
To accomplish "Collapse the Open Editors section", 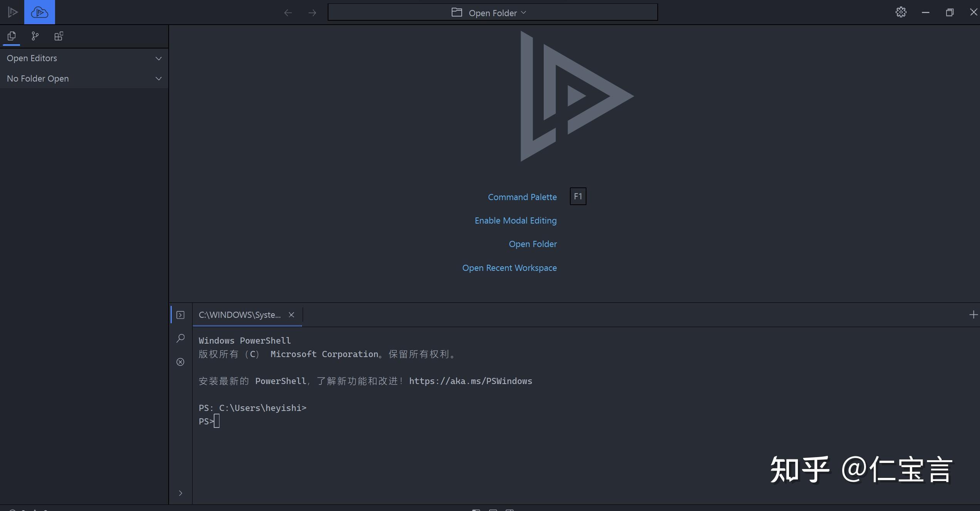I will (x=158, y=58).
